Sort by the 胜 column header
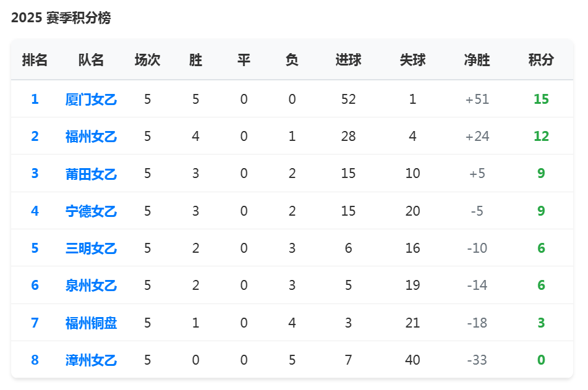This screenshot has width=588, height=390. tap(195, 60)
